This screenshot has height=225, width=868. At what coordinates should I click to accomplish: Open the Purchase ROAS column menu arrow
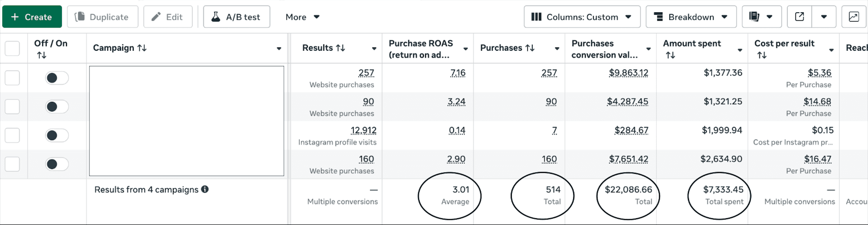[465, 49]
